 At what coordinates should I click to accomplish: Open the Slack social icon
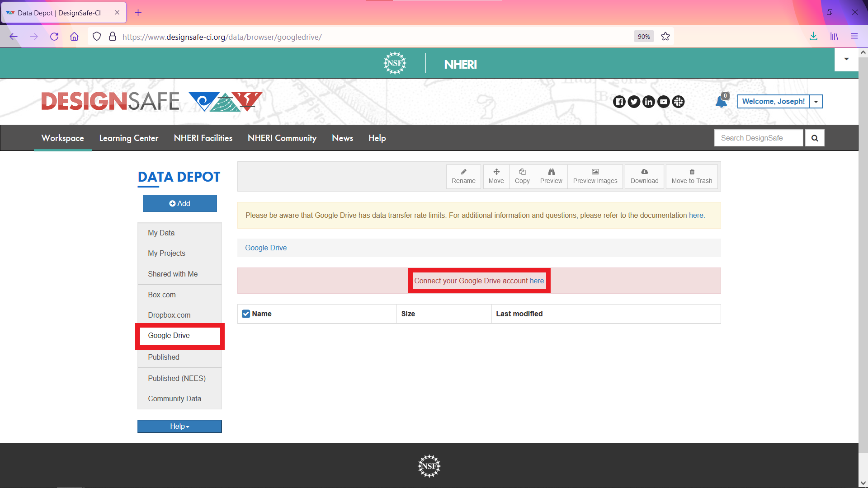(678, 102)
